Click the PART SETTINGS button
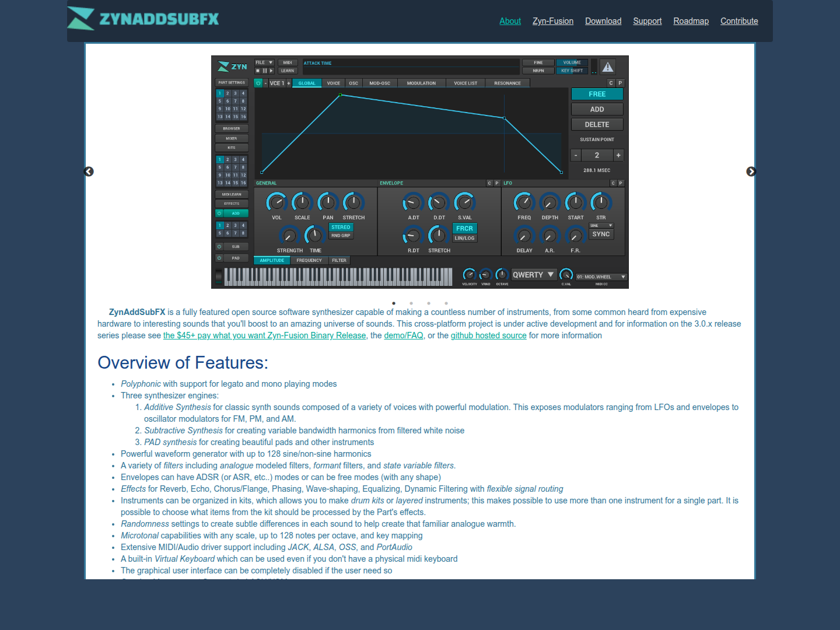Image resolution: width=840 pixels, height=630 pixels. coord(232,83)
